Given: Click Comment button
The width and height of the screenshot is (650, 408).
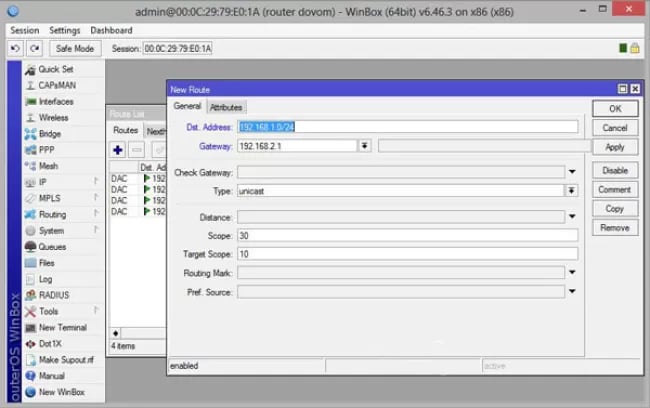Looking at the screenshot, I should tap(615, 189).
